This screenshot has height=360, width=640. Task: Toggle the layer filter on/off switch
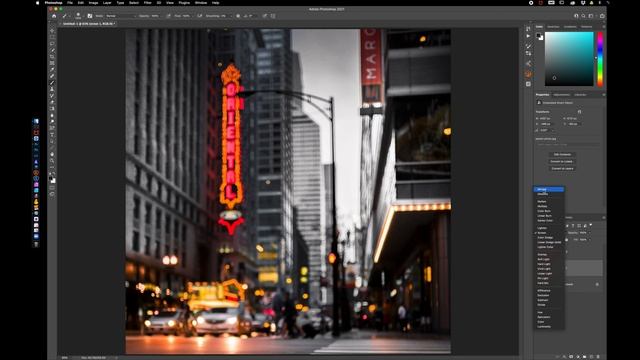591,225
